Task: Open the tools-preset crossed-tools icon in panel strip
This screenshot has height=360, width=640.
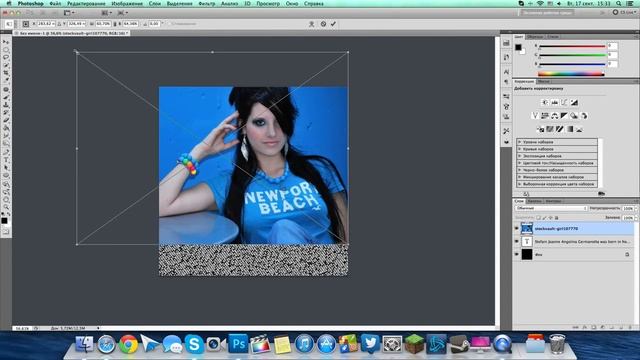Action: 507,131
